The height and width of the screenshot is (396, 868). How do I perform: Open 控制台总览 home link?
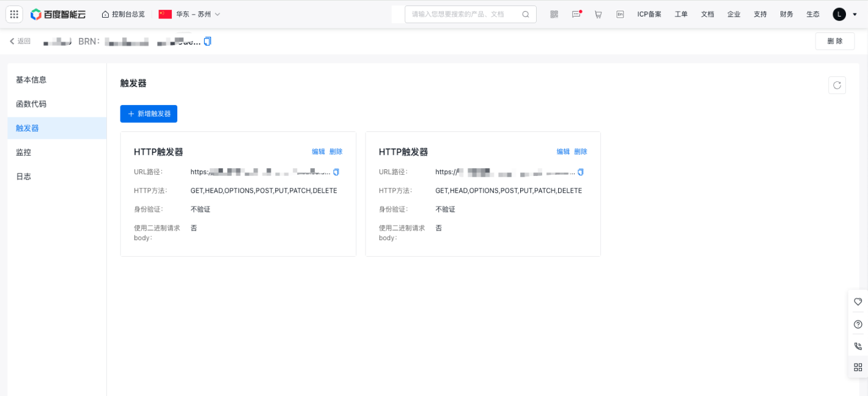[x=123, y=14]
